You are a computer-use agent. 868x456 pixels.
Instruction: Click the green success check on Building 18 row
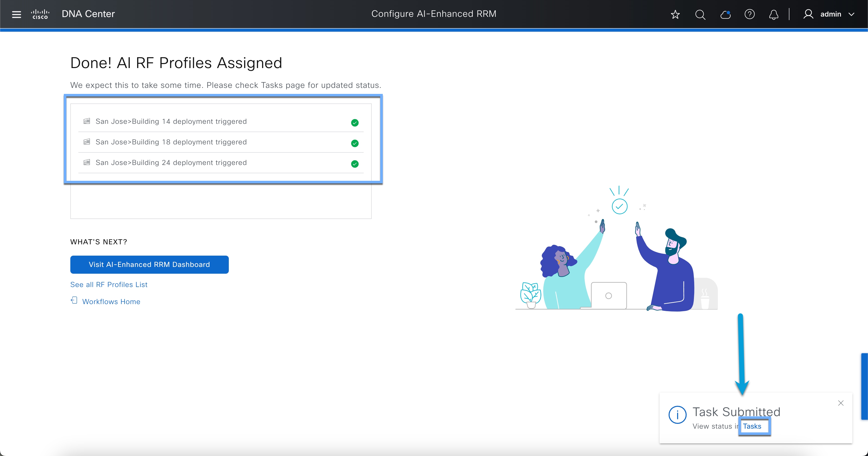(354, 143)
